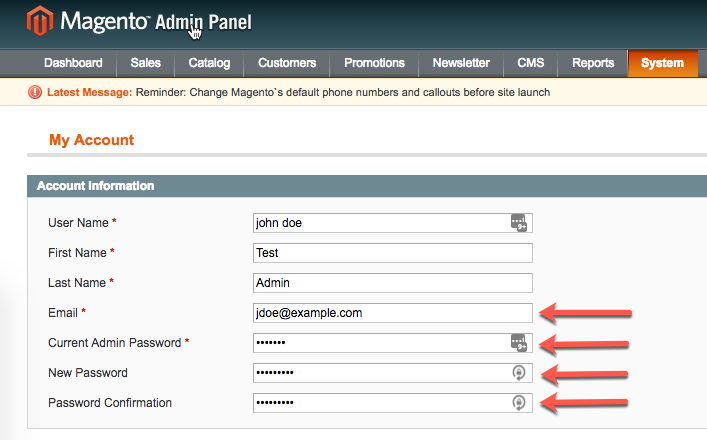
Task: Open the Promotions menu
Action: click(x=374, y=63)
